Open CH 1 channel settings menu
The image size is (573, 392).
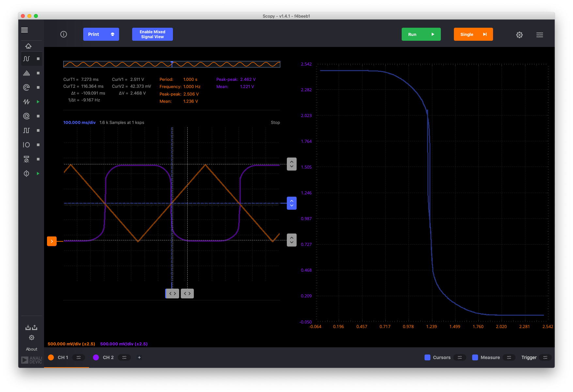click(79, 357)
